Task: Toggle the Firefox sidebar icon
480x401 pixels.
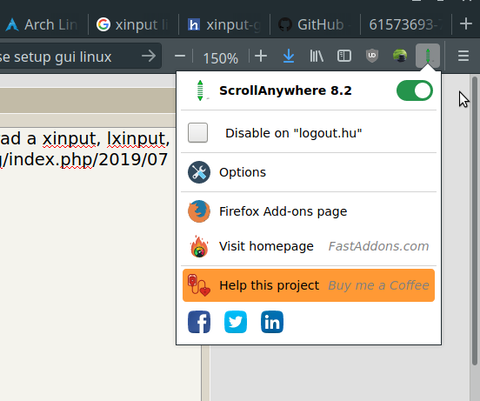Action: tap(344, 56)
